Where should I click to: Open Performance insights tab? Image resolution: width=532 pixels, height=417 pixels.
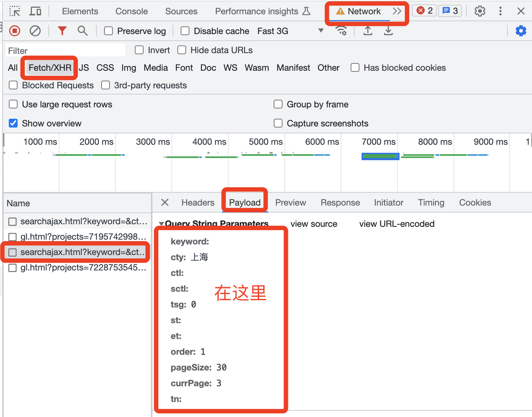tap(263, 11)
